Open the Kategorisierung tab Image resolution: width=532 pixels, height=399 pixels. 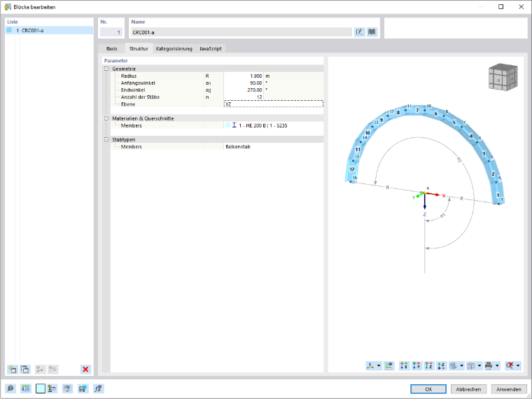click(x=174, y=48)
